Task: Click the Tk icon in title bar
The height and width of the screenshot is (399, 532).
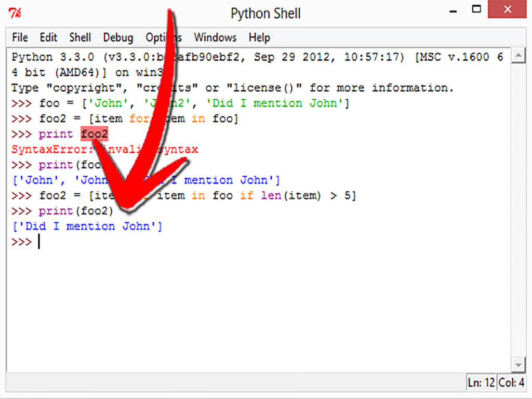Action: (15, 13)
